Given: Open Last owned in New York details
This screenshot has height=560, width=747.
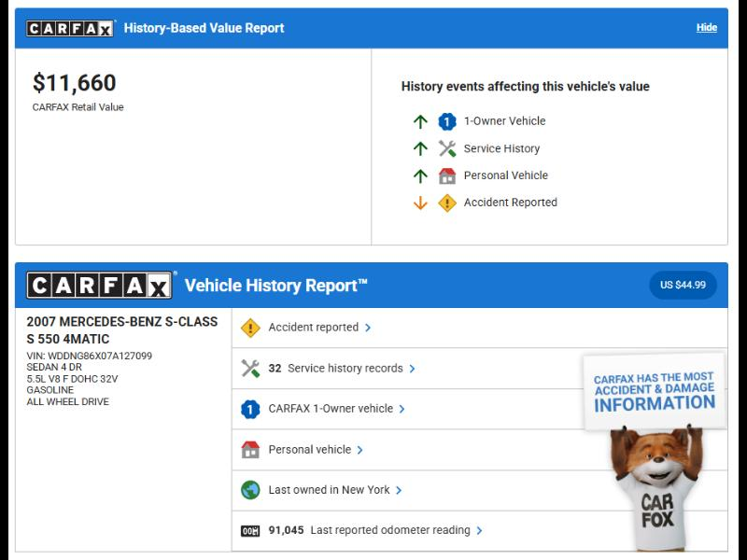Looking at the screenshot, I should 329,490.
